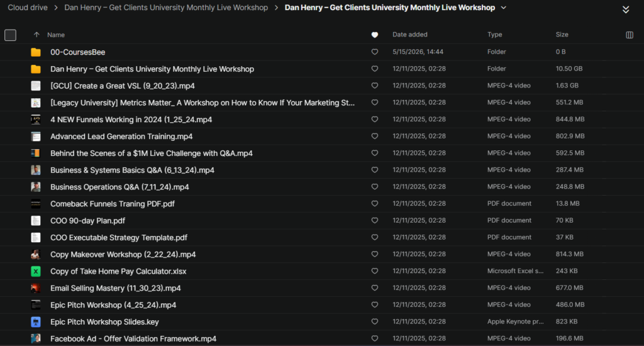644x346 pixels.
Task: Toggle favourite for Epic Pitch Workshop Slides.key
Action: click(375, 321)
